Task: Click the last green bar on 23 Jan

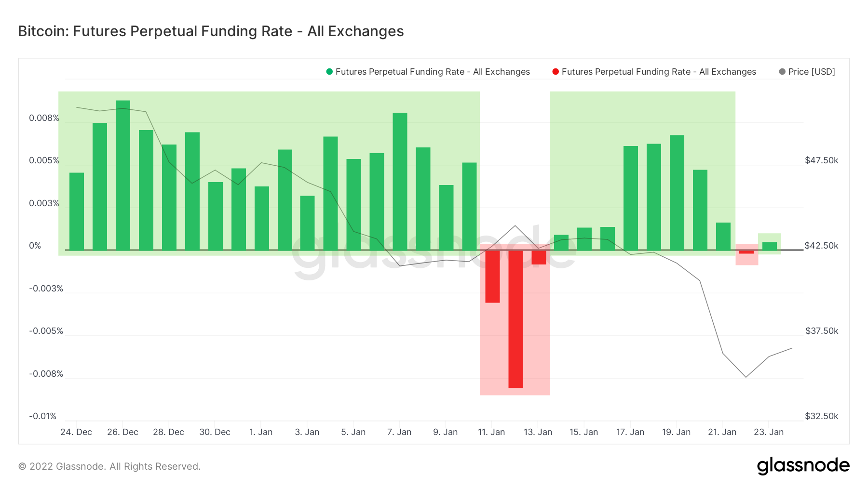Action: 770,246
